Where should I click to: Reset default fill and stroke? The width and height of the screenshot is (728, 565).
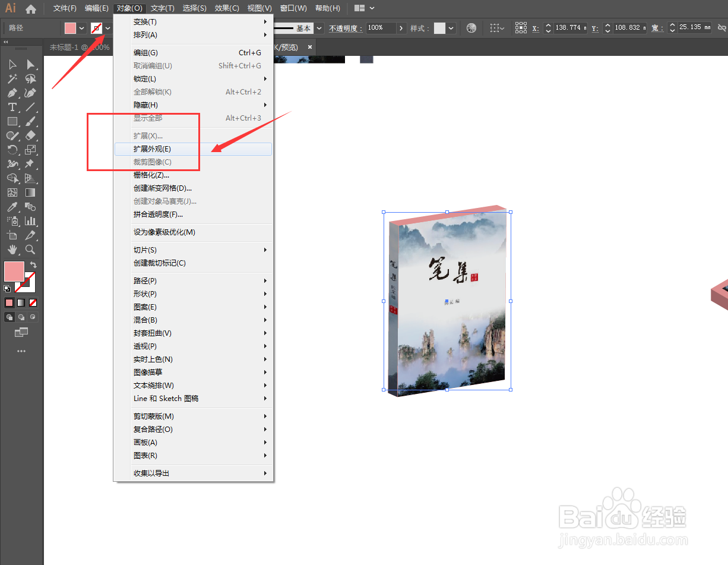click(x=7, y=289)
